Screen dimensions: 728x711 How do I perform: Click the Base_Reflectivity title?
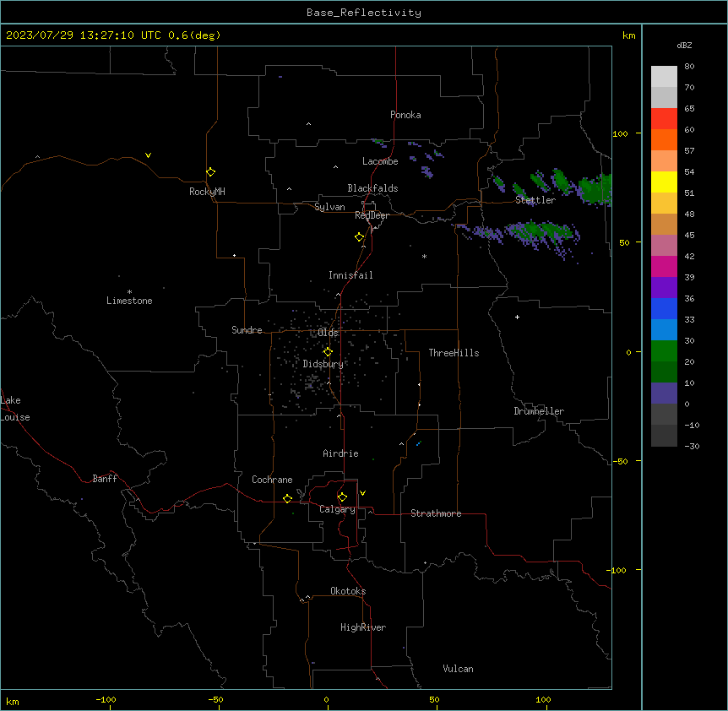(x=364, y=13)
